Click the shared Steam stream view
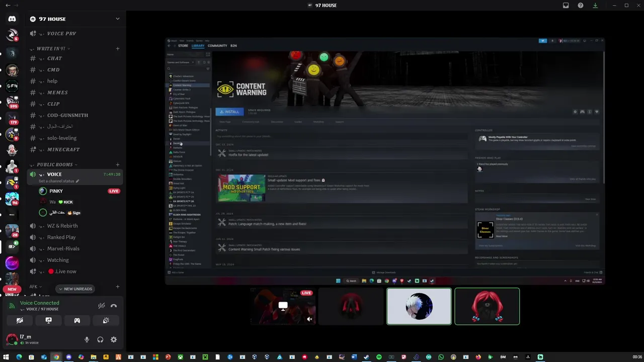Screen dimensions: 644x362 (x=385, y=161)
